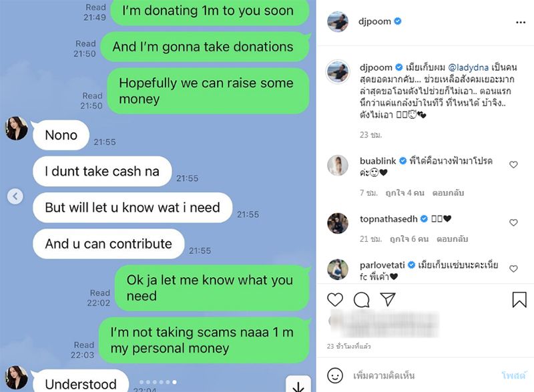Jump to latest message with down arrow
Image resolution: width=534 pixels, height=392 pixels.
298,385
